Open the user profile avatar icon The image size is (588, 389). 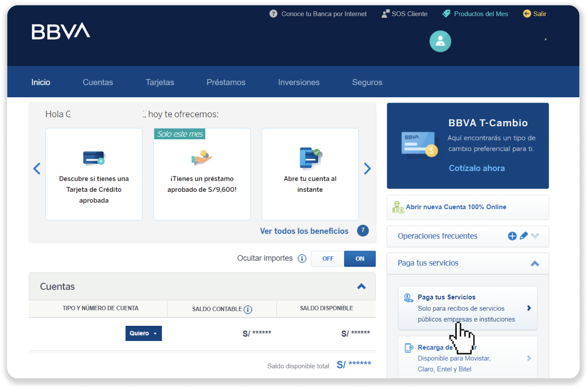point(440,42)
